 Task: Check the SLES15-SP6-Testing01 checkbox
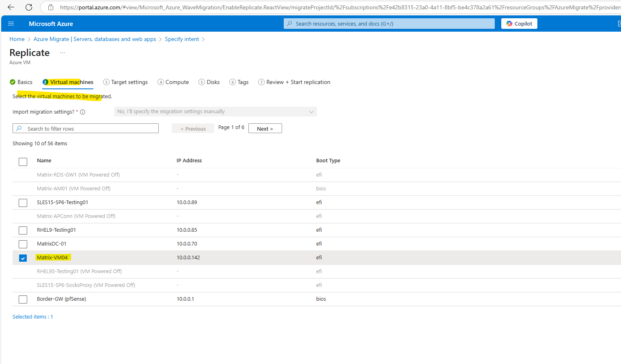pyautogui.click(x=23, y=203)
